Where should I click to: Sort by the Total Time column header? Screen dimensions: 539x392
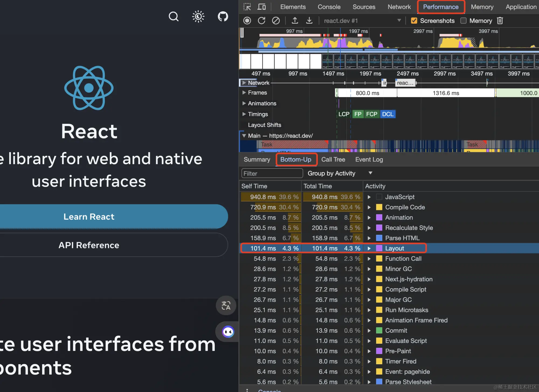point(332,186)
